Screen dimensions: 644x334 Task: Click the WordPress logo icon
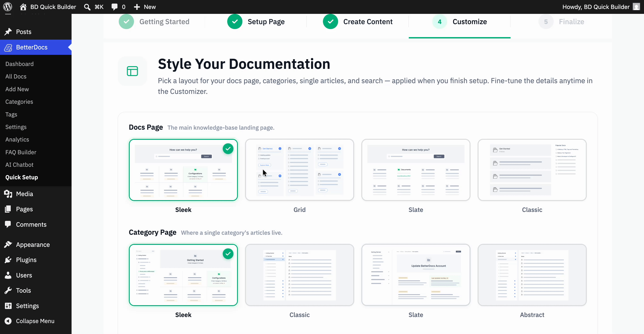8,7
